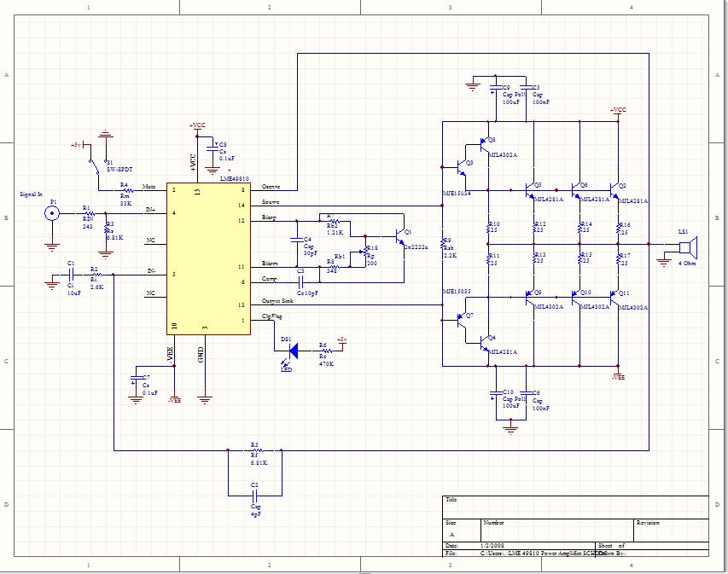Pick output transistor Q2 MJL4281A

pyautogui.click(x=614, y=190)
